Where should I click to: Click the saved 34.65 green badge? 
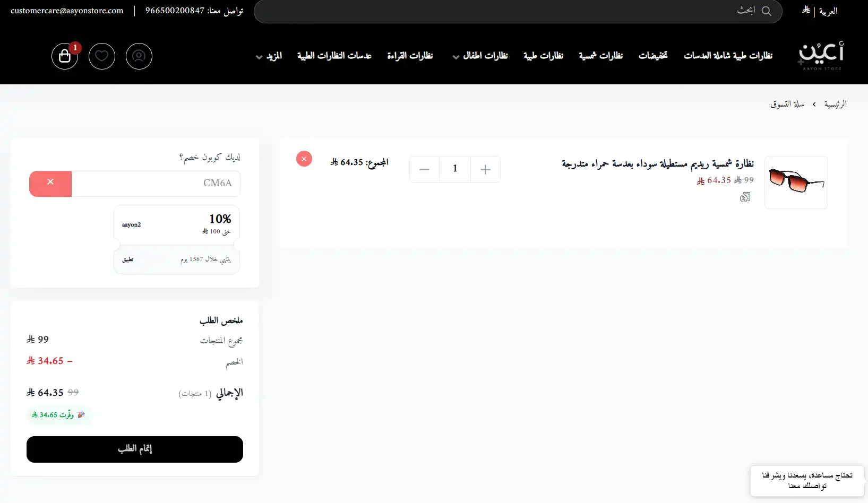[x=58, y=415]
